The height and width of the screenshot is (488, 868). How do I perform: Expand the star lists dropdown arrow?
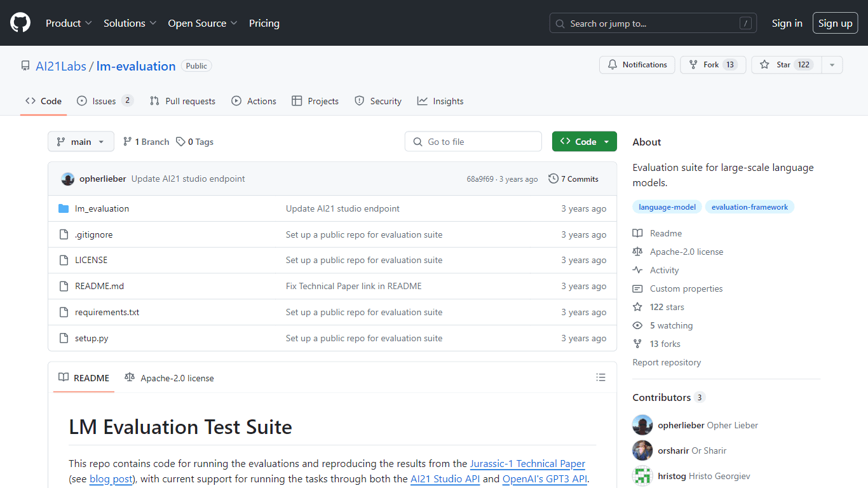[832, 65]
